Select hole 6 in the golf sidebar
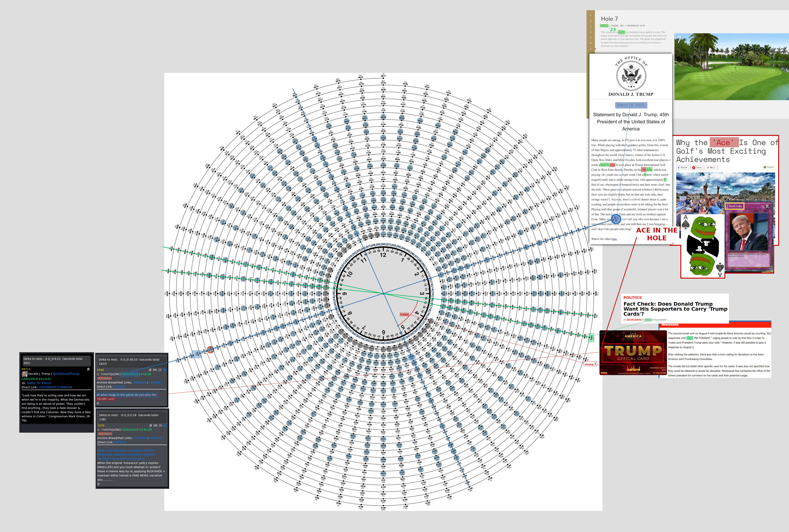Viewport: 789px width, 532px height. [590, 43]
